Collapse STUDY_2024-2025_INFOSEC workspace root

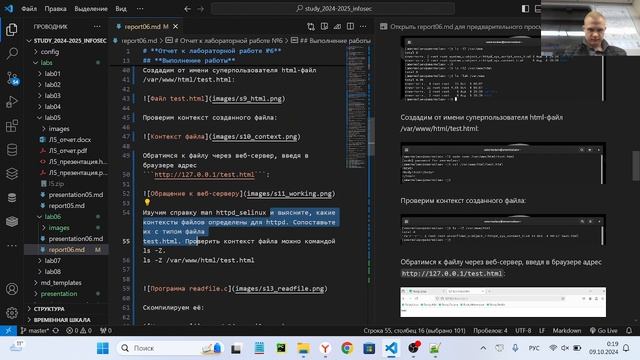[x=70, y=41]
